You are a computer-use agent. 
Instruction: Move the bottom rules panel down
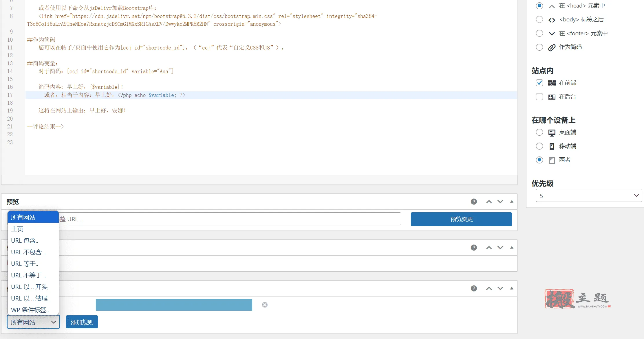(500, 288)
